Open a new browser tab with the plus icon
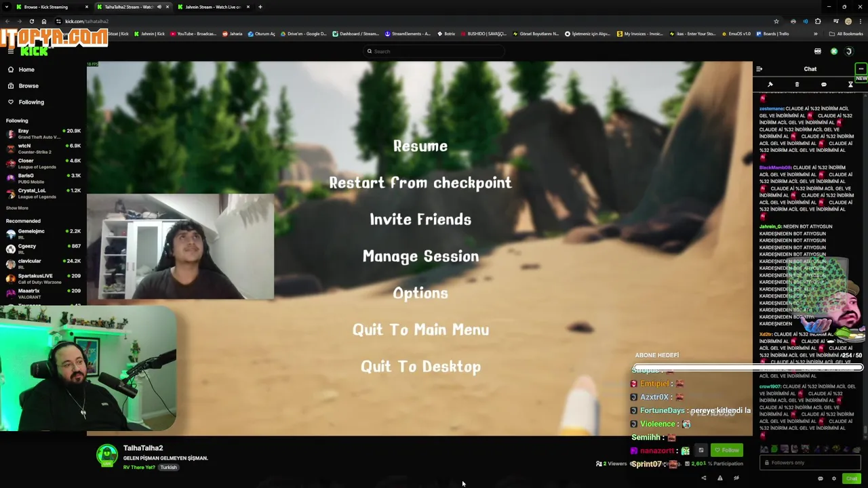 tap(260, 7)
